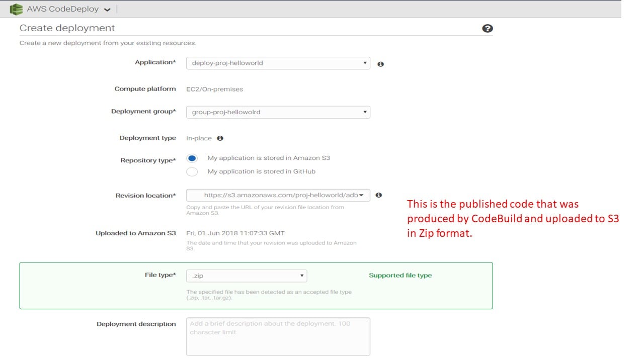
Task: Click the Create deployment heading
Action: pos(67,28)
